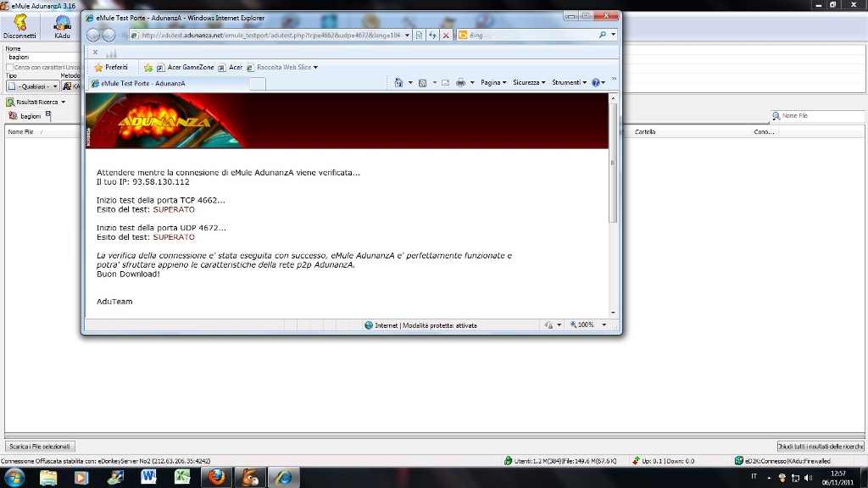Open the IE zoom level 100% dropdown
This screenshot has width=868, height=488.
point(587,325)
